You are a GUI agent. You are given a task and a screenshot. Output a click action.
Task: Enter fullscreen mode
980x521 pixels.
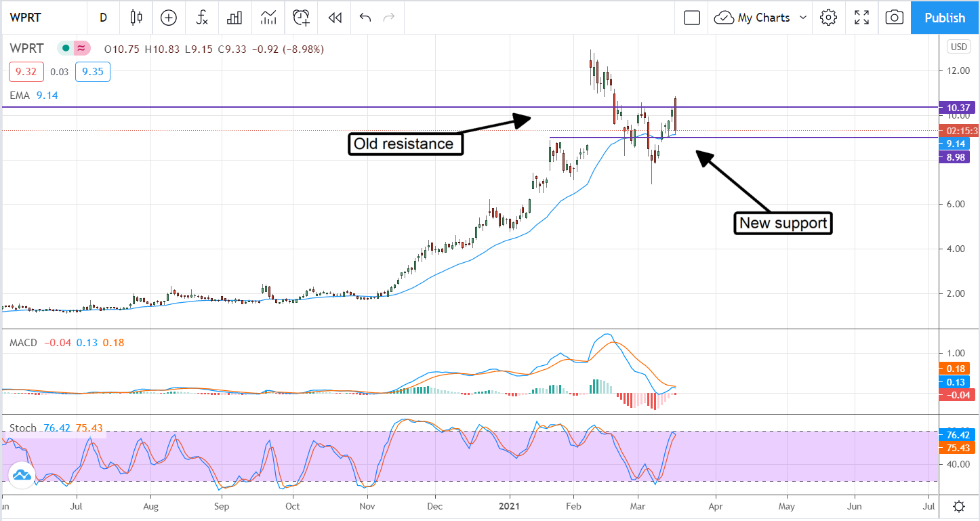pos(861,18)
